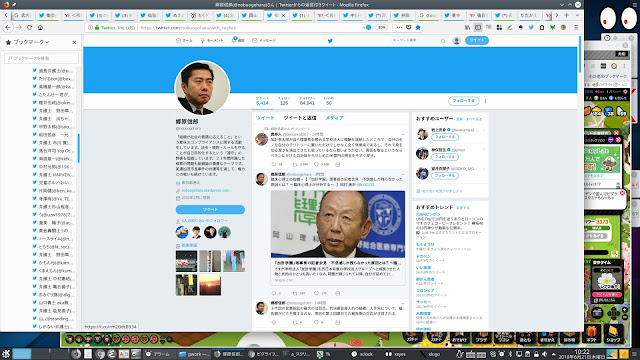
Task: Switch to the Google browser tab
Action: [428, 15]
